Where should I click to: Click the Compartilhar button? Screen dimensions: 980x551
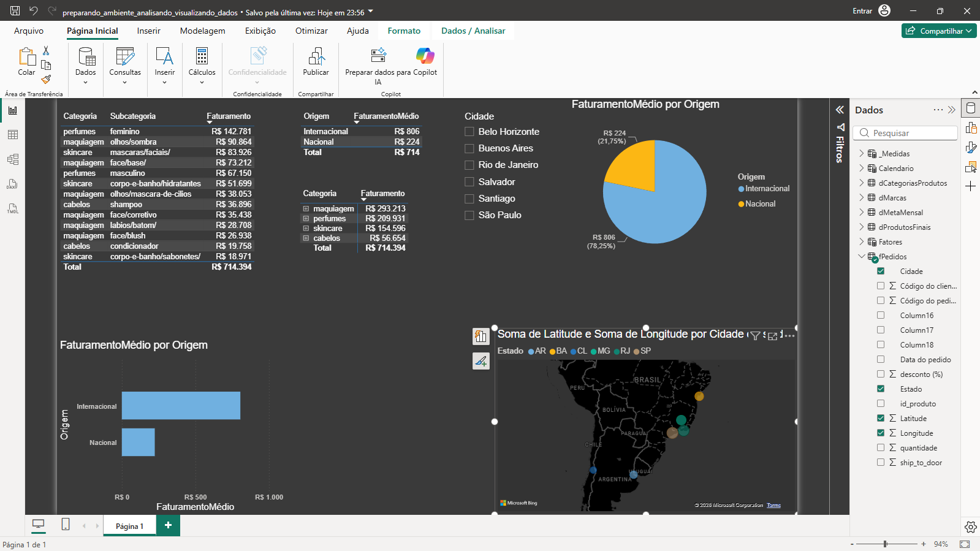939,31
